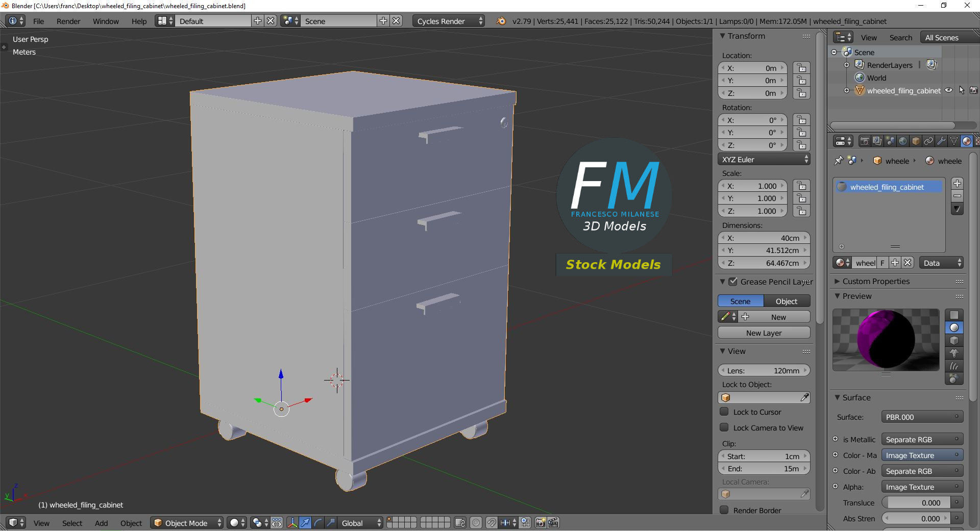Screen dimensions: 980x531
Task: Open the viewport Add menu
Action: [x=101, y=523]
